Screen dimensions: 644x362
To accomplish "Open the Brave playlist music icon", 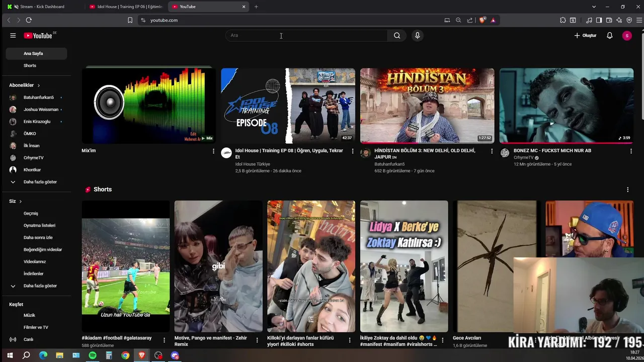I will (589, 20).
